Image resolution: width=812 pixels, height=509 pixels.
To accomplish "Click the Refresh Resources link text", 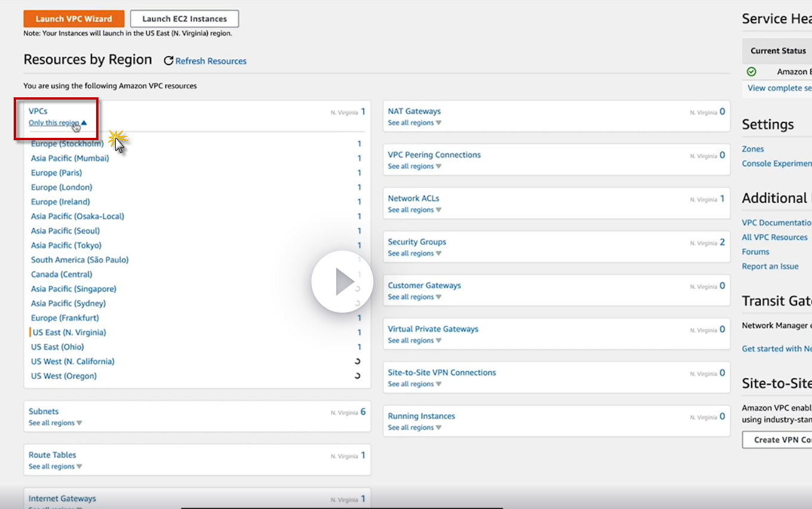I will pos(211,61).
